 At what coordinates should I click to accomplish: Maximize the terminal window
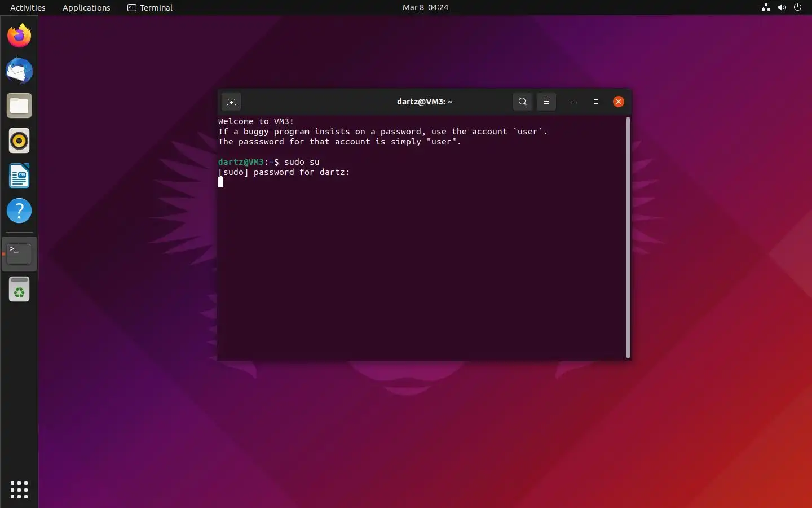coord(596,102)
